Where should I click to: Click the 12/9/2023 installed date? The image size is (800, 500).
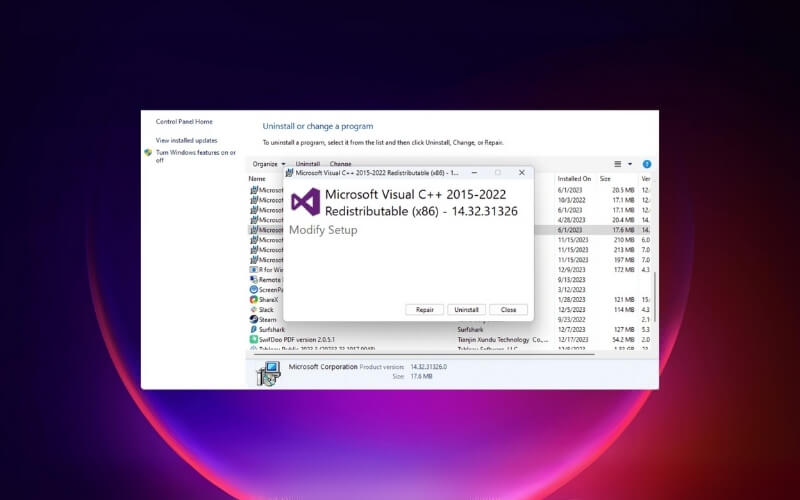pyautogui.click(x=571, y=269)
